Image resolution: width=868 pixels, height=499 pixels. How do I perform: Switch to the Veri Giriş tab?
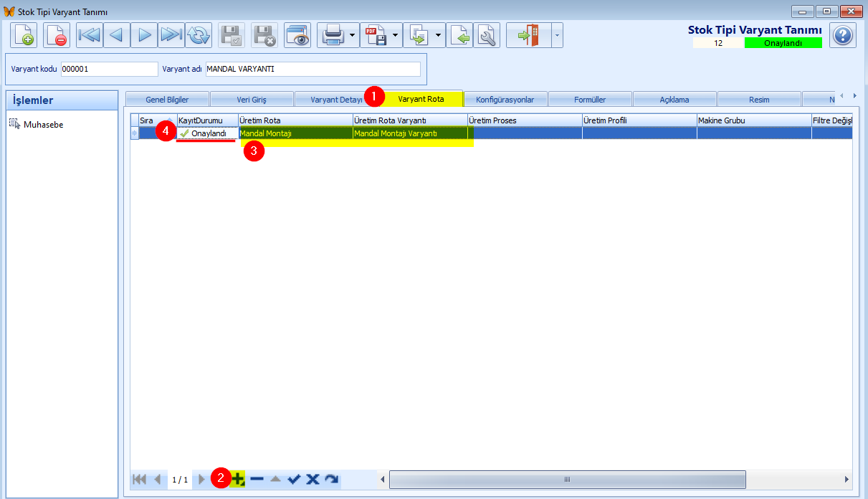point(252,99)
